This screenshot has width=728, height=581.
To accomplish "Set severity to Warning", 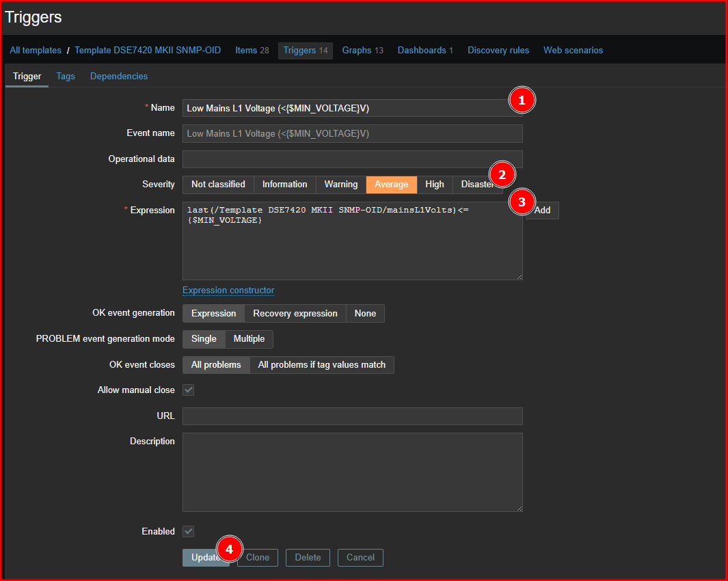I will 341,185.
